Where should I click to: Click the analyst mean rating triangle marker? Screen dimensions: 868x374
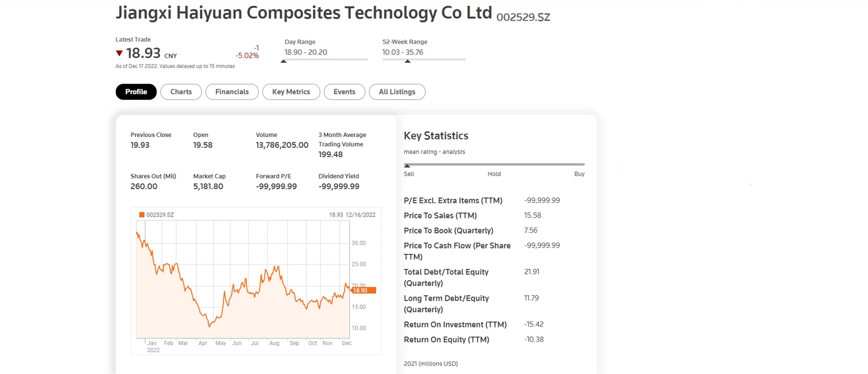pos(407,166)
